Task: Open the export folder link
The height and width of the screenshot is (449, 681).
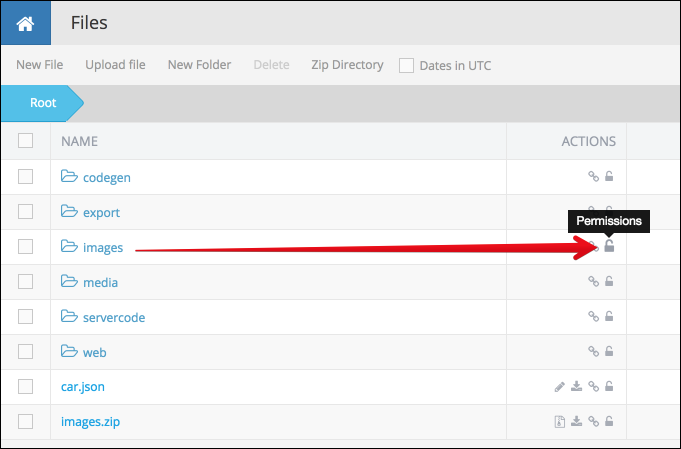Action: click(x=101, y=213)
